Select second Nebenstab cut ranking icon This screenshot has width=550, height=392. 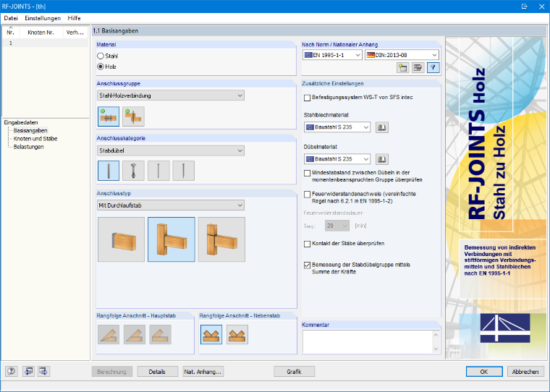237,334
